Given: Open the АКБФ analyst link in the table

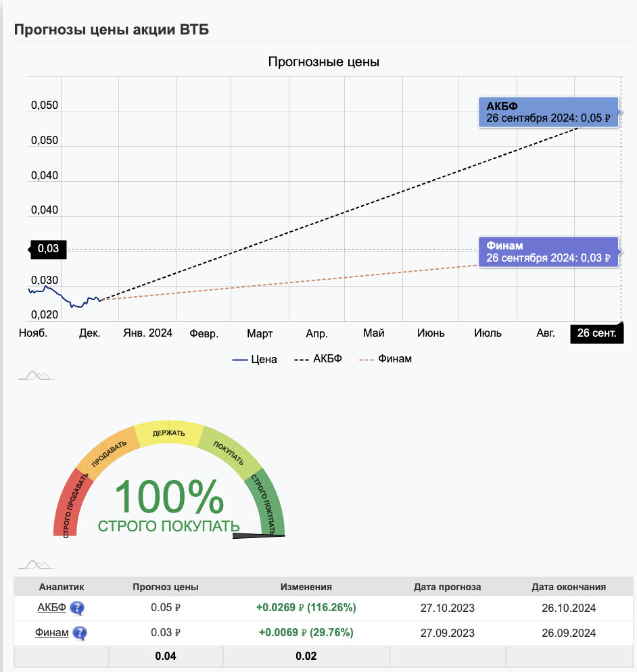Looking at the screenshot, I should point(51,607).
